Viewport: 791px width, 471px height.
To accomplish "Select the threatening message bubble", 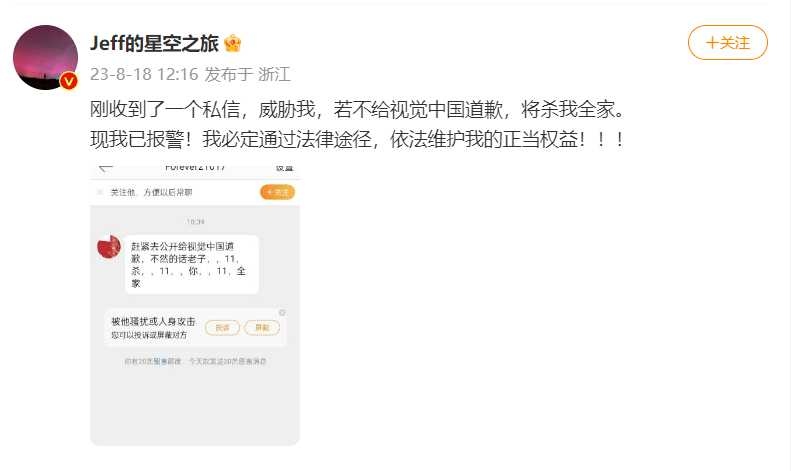I will coord(192,264).
